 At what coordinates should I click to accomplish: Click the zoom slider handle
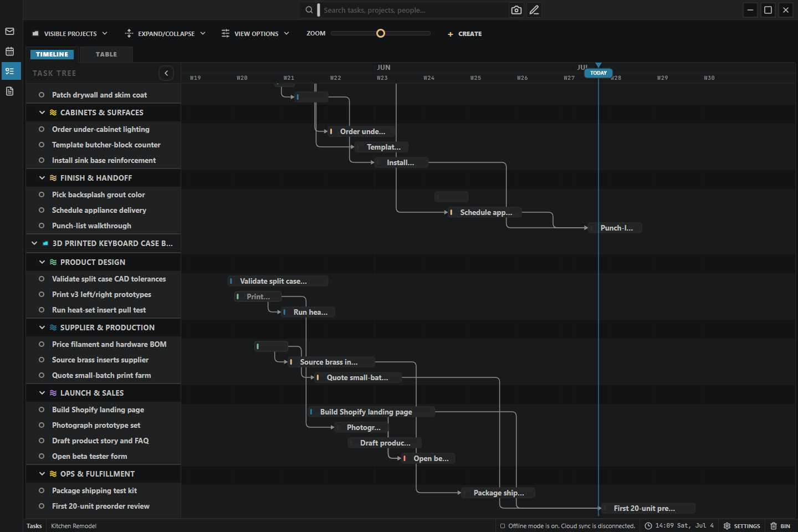pyautogui.click(x=381, y=33)
